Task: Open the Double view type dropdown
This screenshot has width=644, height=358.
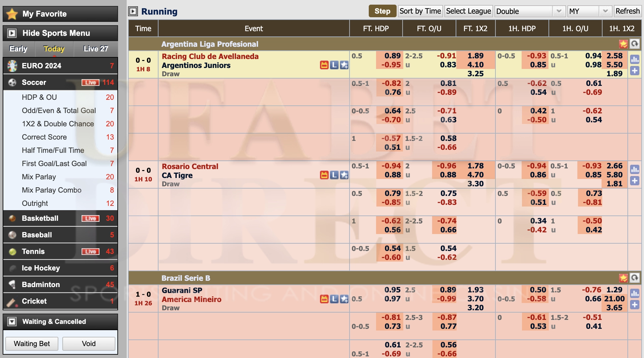Action: click(x=530, y=11)
